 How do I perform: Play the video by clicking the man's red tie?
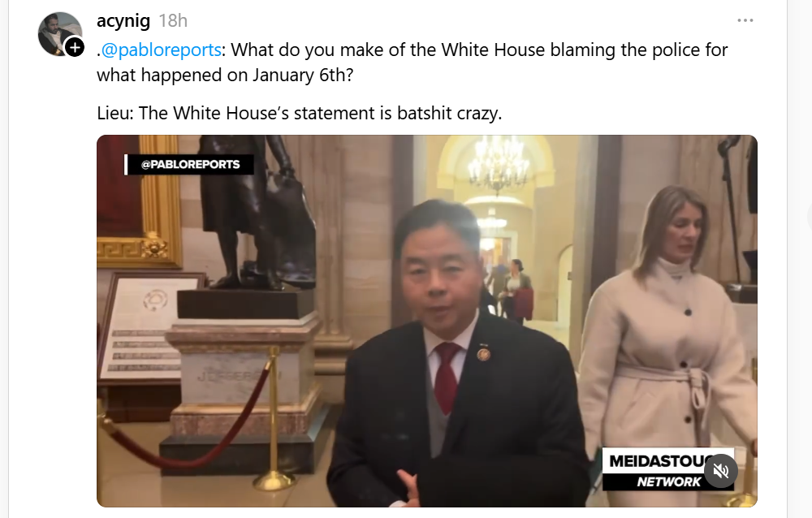click(447, 374)
